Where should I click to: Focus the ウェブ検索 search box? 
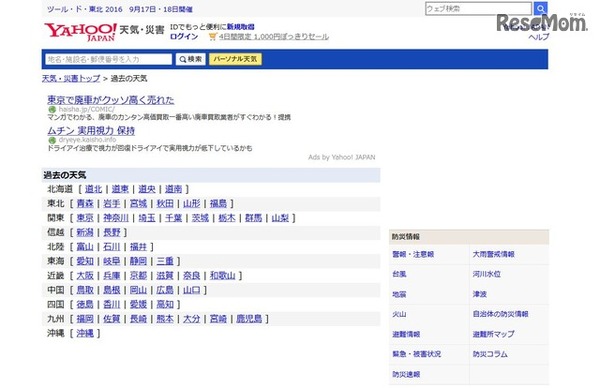[478, 8]
